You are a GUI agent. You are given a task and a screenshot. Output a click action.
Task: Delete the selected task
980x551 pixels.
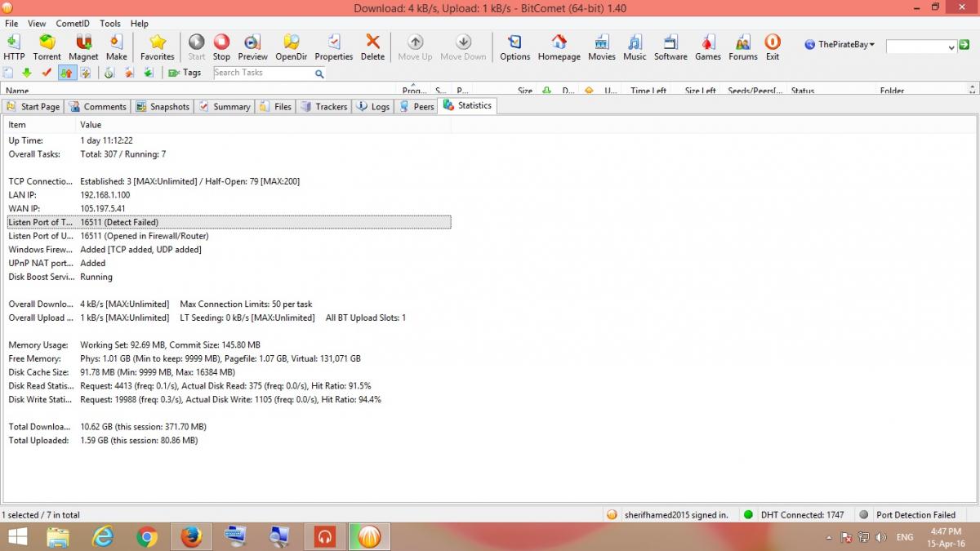point(372,47)
